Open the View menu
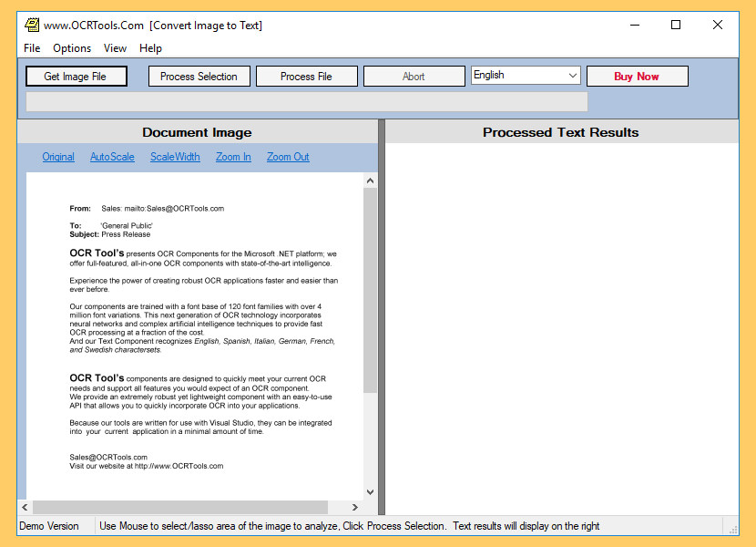Screen dimensions: 756x547 pos(115,48)
